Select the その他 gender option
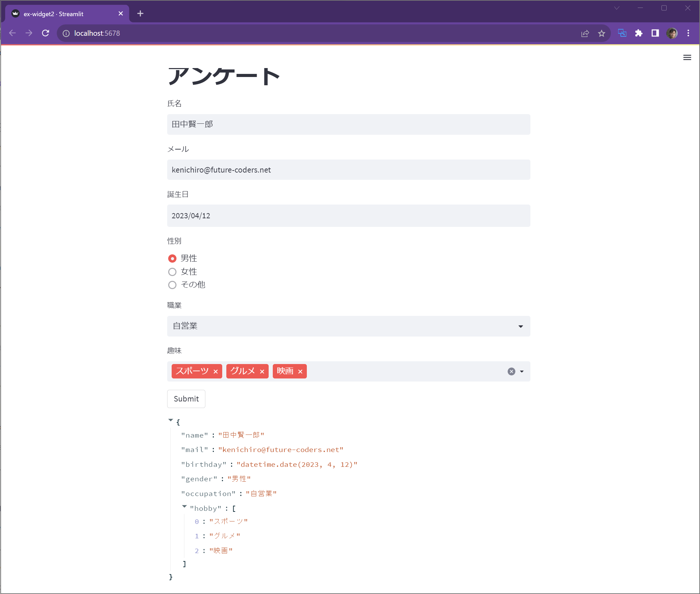 click(x=172, y=285)
